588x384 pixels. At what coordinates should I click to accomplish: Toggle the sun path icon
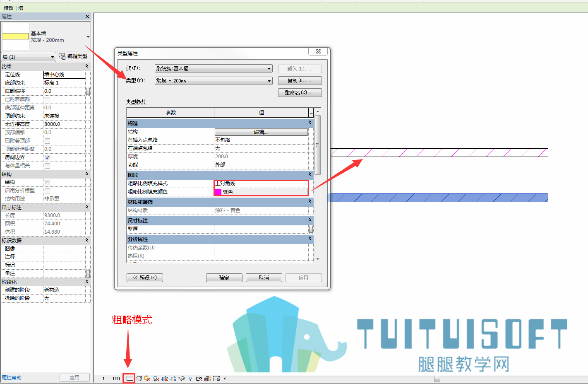pyautogui.click(x=147, y=378)
